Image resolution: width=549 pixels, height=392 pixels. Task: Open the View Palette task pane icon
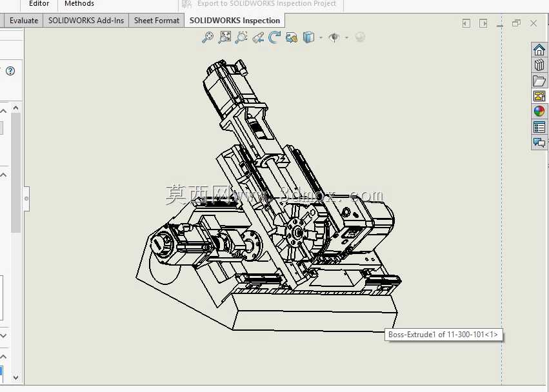539,96
